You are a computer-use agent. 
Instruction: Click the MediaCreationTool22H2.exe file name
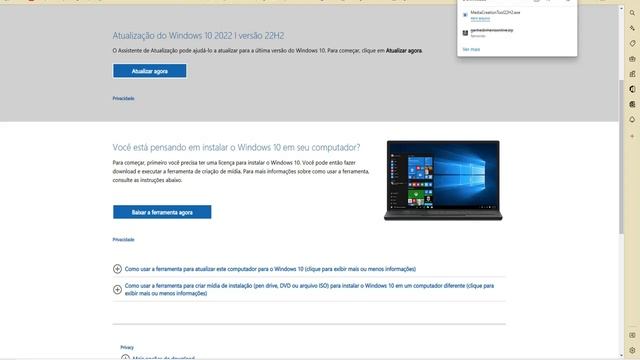495,13
